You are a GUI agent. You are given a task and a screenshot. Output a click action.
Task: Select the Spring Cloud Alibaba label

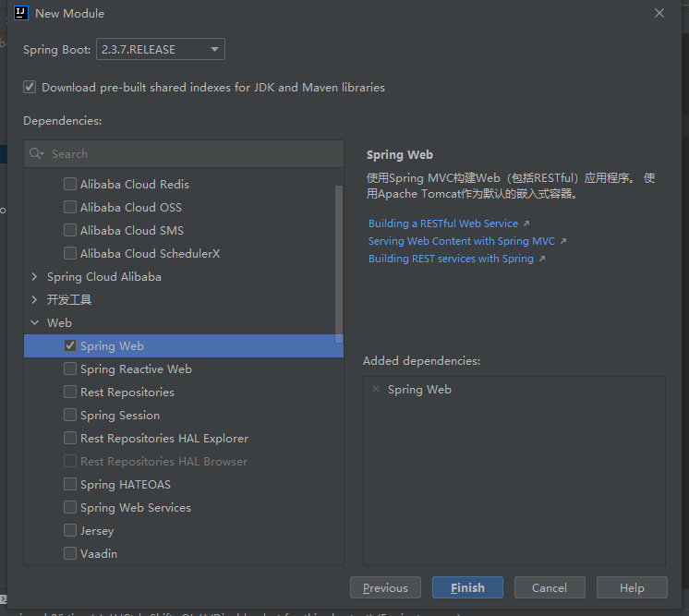coord(104,277)
